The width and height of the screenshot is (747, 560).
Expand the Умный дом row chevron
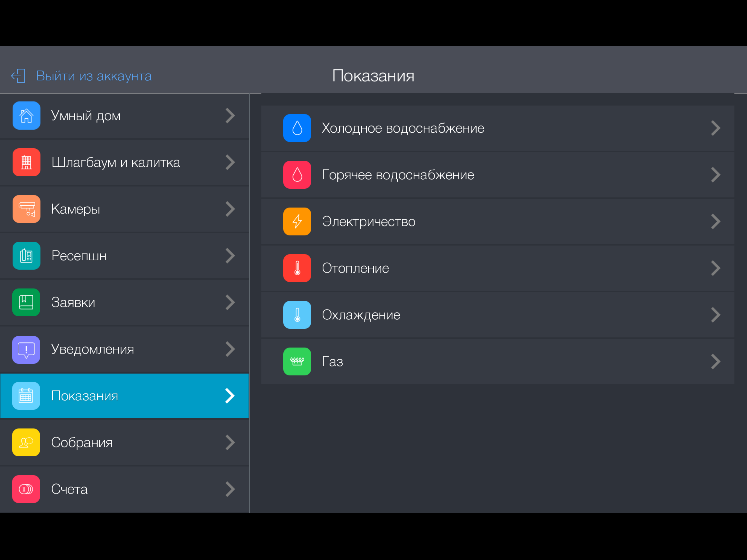point(230,115)
